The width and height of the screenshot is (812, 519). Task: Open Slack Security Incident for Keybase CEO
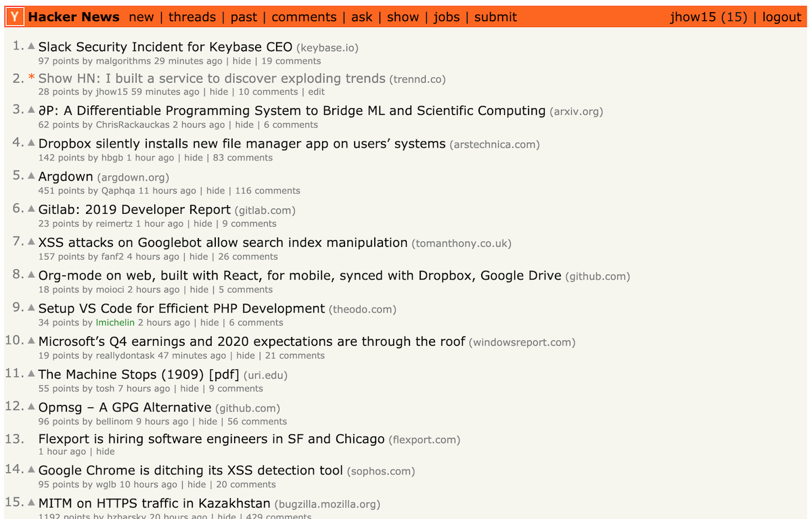pos(165,47)
